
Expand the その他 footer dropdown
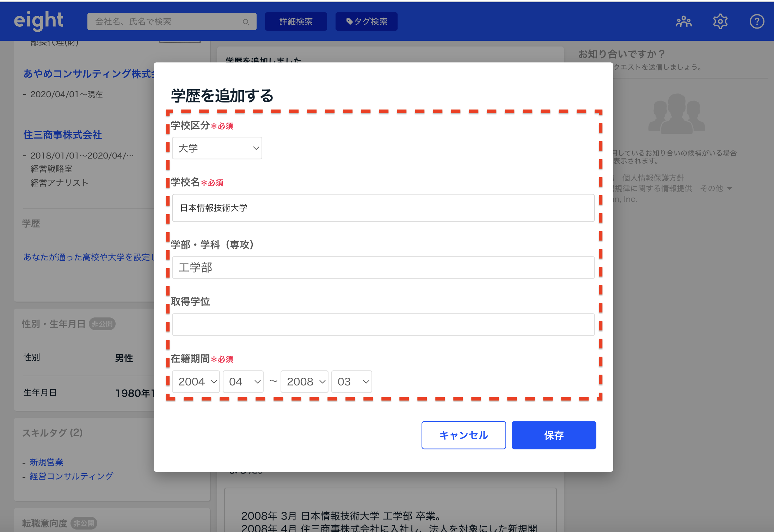click(716, 188)
